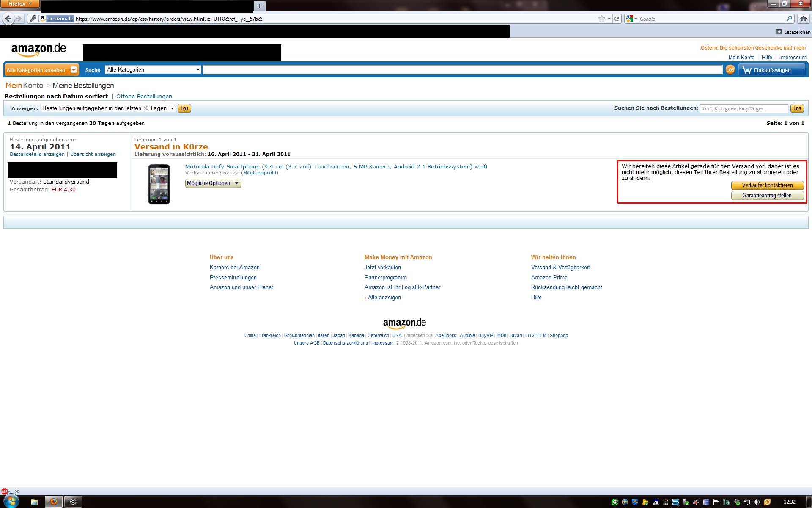Click the Adblock Plus icon in the add-on bar
The height and width of the screenshot is (508, 812).
(x=5, y=491)
